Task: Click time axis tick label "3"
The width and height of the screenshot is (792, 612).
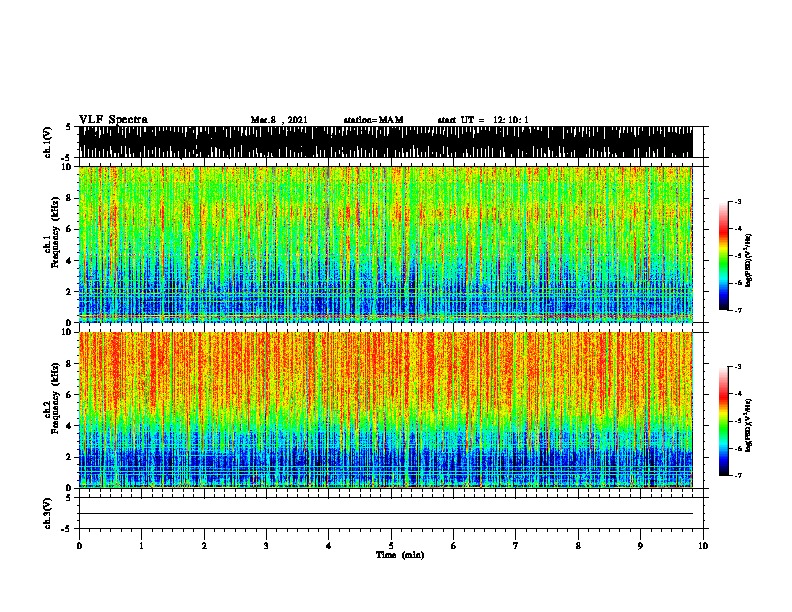Action: (266, 546)
